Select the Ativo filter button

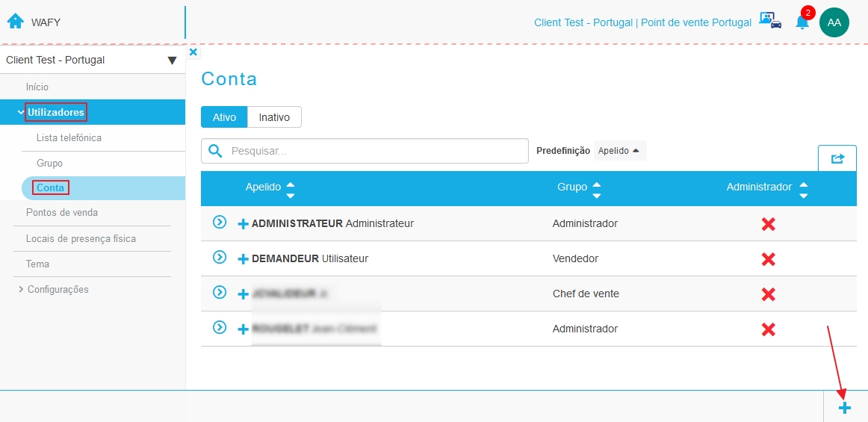(x=224, y=117)
